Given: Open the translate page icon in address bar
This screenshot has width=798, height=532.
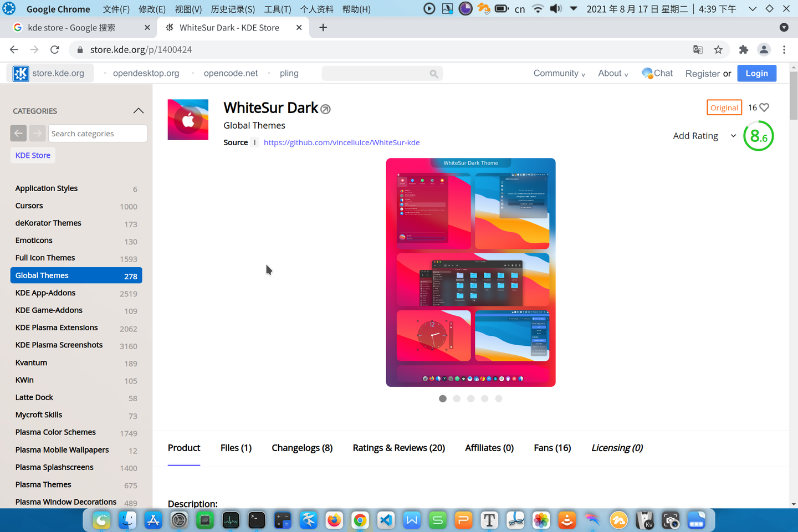Looking at the screenshot, I should point(698,49).
